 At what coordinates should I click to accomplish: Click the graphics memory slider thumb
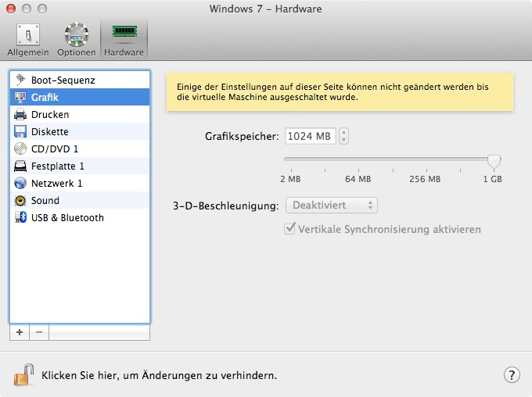(494, 162)
